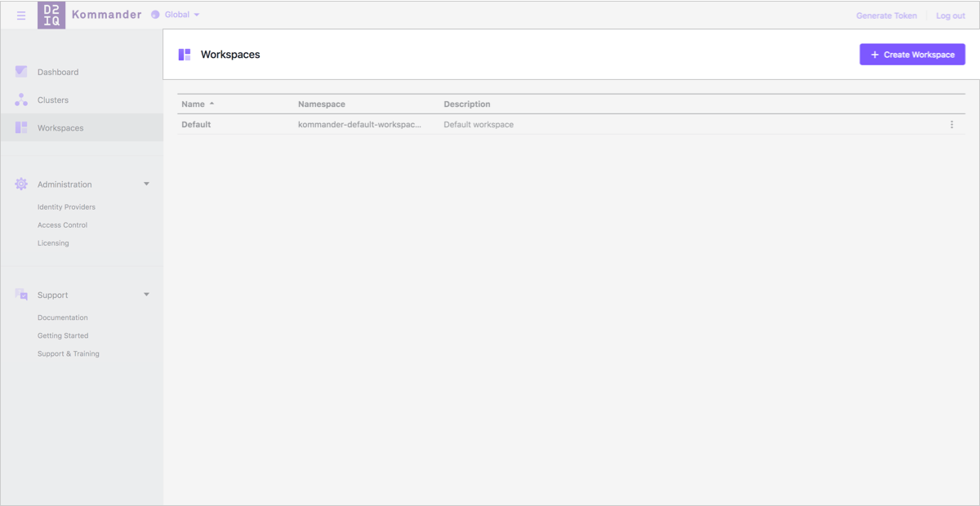The image size is (980, 506).
Task: Click the Workspaces sidebar icon
Action: pyautogui.click(x=21, y=127)
